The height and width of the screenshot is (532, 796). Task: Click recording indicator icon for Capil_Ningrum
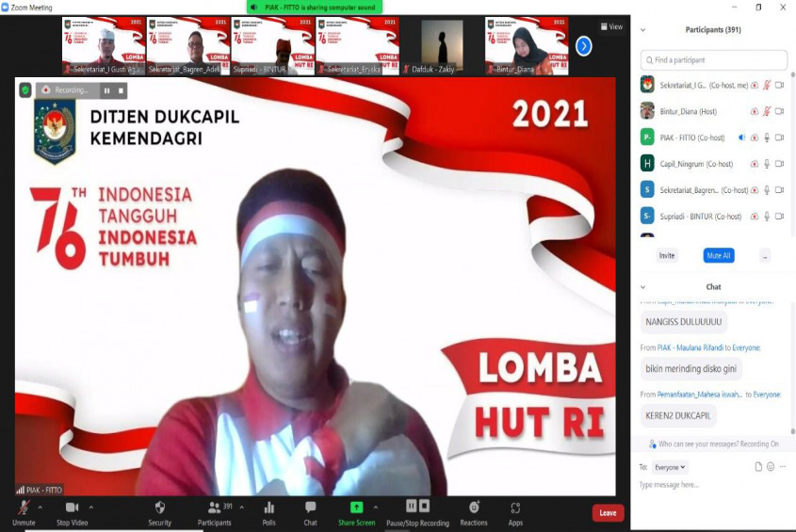click(x=755, y=164)
